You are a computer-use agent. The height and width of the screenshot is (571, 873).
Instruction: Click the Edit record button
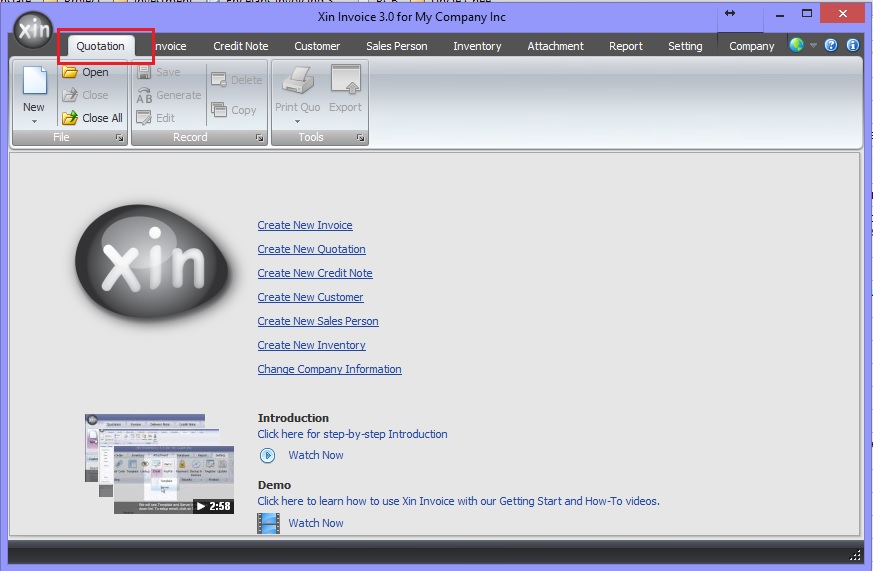pyautogui.click(x=155, y=118)
